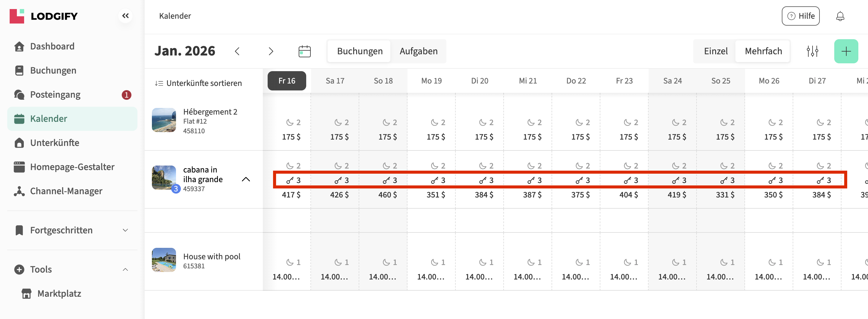
Task: Collapse the sidebar with double-chevron icon
Action: pyautogui.click(x=125, y=16)
